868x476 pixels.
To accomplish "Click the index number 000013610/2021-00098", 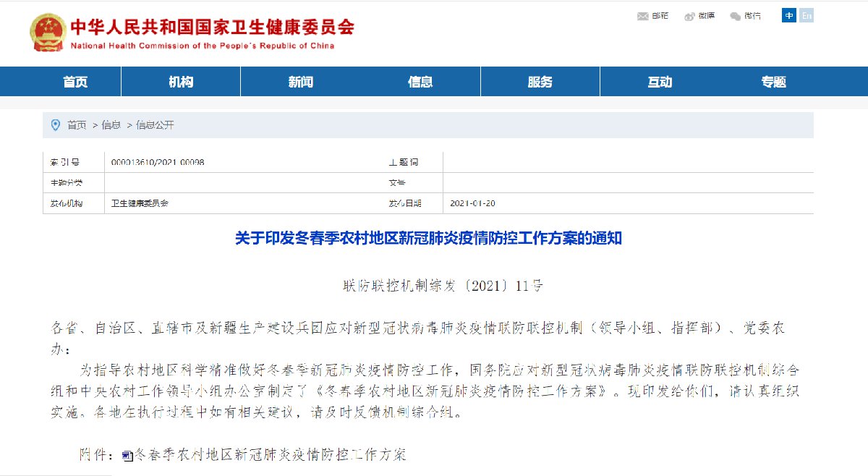I will pyautogui.click(x=158, y=162).
